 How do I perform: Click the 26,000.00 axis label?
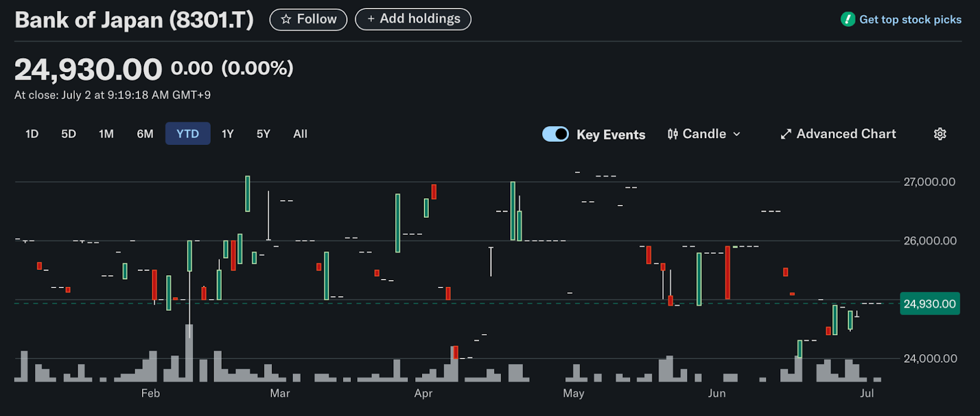click(x=930, y=241)
